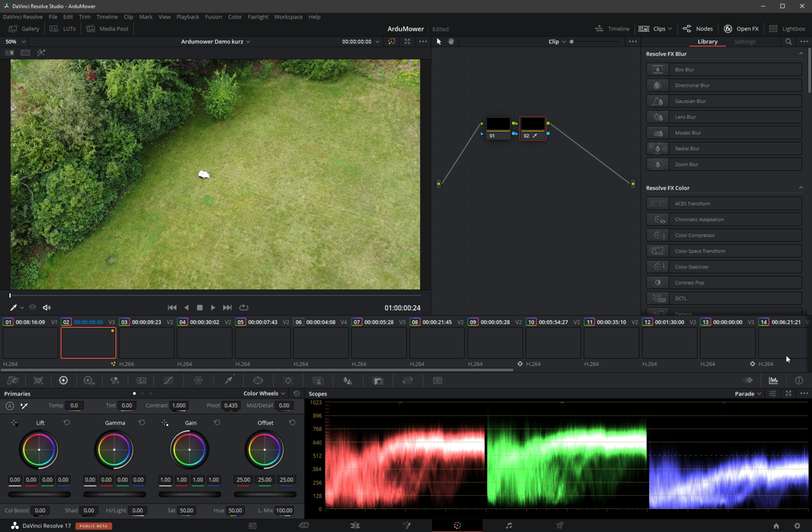The height and width of the screenshot is (532, 812).
Task: Select the hand pan tool
Action: (451, 41)
